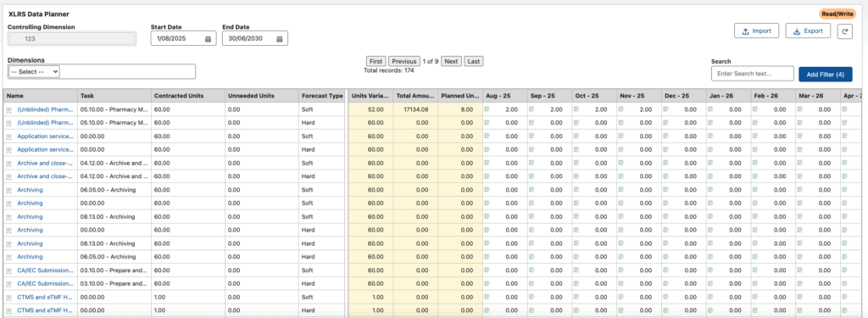
Task: Click the Oct - 25 cell note icon in the 17134.08 row
Action: (x=576, y=109)
